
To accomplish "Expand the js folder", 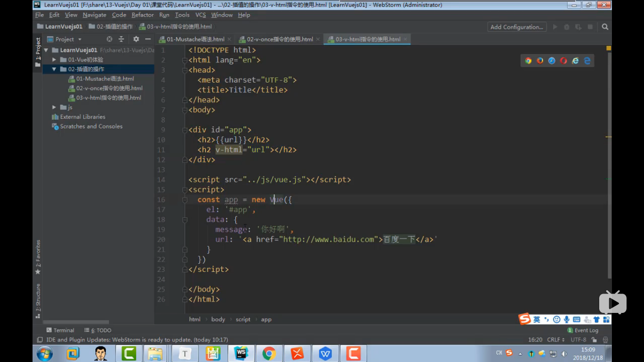I will coord(54,108).
